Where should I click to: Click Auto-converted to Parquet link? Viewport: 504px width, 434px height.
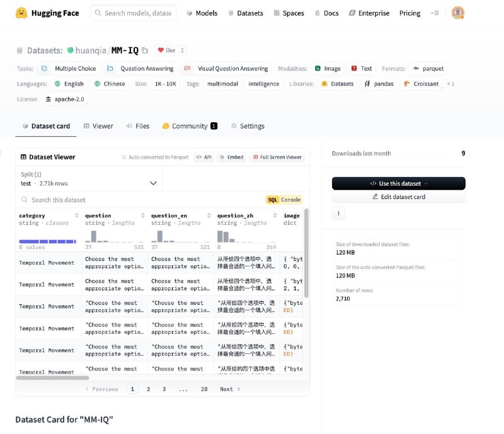coord(155,157)
